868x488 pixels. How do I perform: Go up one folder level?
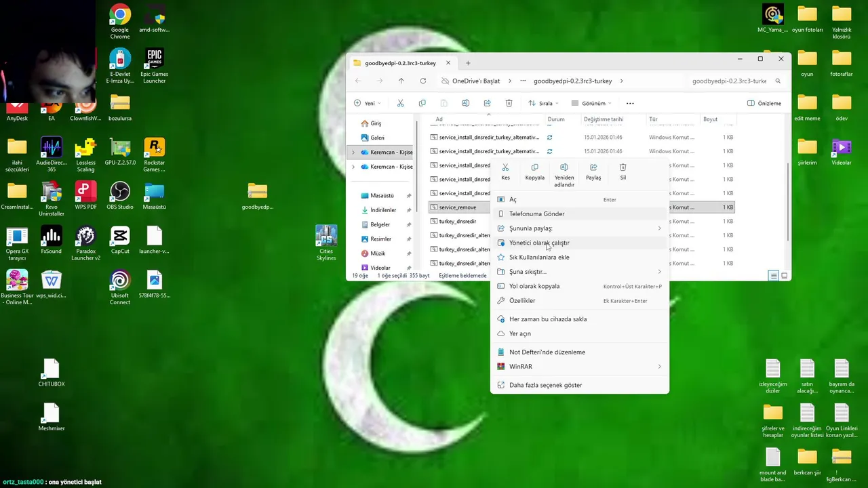coord(401,81)
